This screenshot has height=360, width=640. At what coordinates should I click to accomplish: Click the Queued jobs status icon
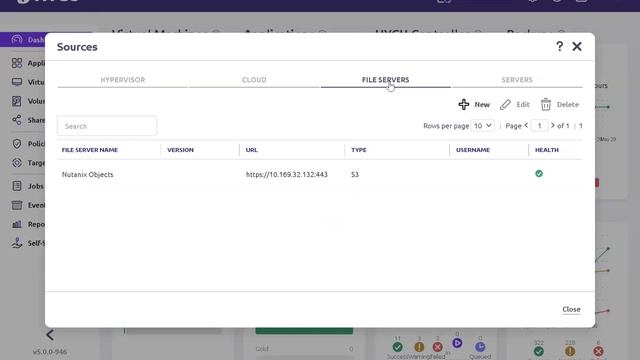(480, 347)
